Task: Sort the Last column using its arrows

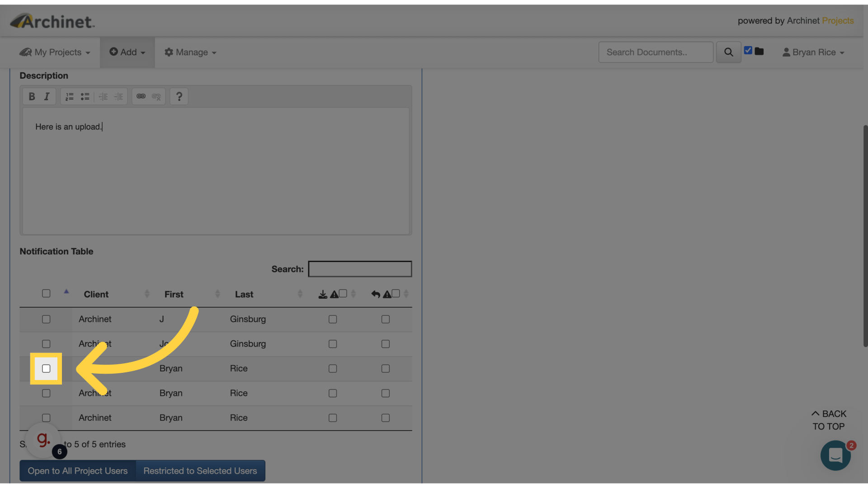Action: point(301,294)
